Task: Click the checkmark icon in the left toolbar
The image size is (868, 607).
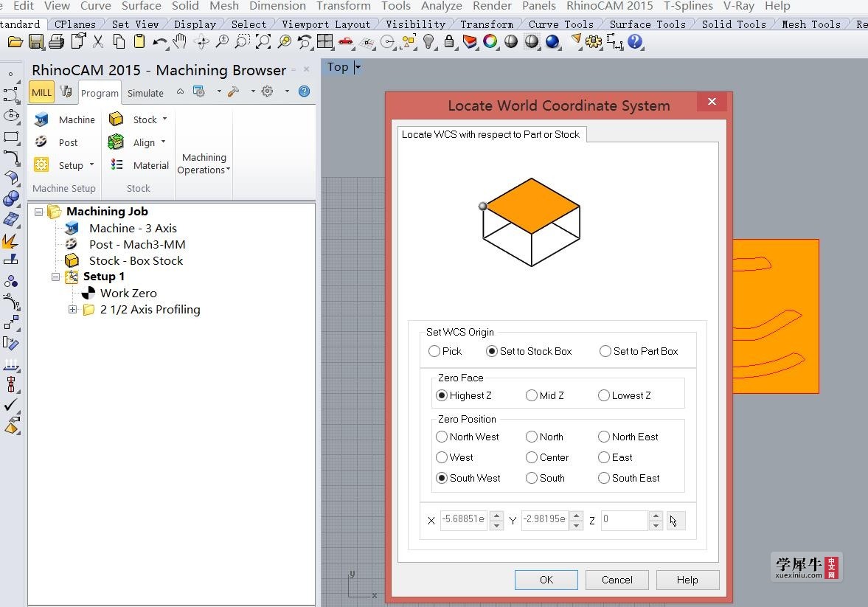Action: point(10,405)
